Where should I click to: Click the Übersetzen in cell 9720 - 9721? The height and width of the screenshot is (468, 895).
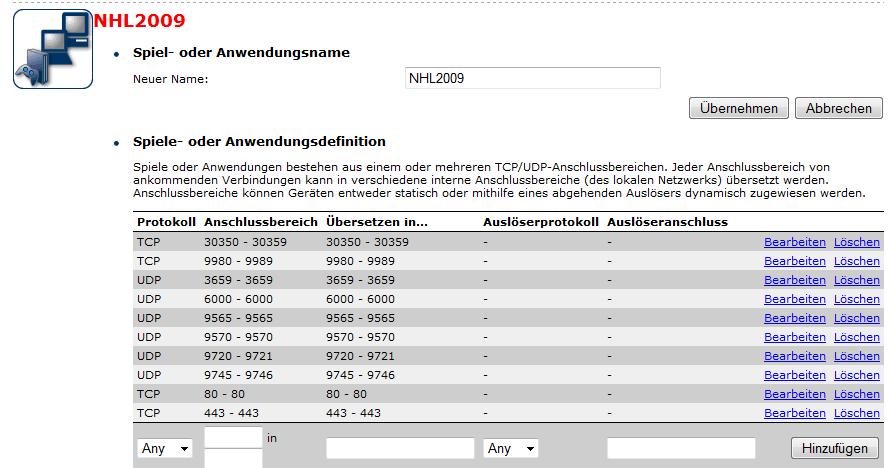360,356
